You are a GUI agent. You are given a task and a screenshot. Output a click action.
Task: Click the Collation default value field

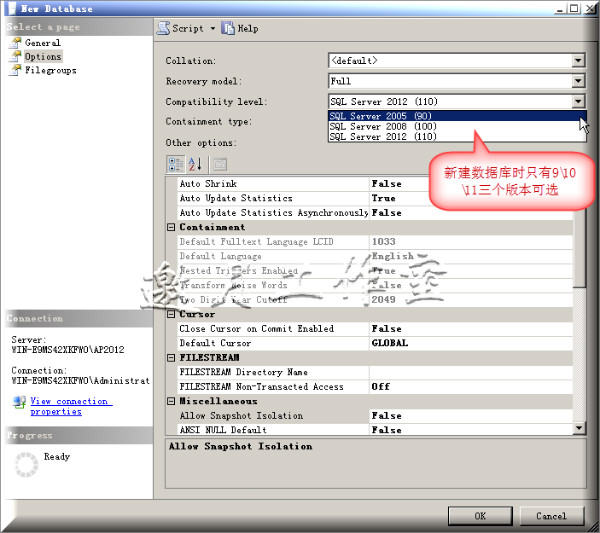click(x=451, y=60)
